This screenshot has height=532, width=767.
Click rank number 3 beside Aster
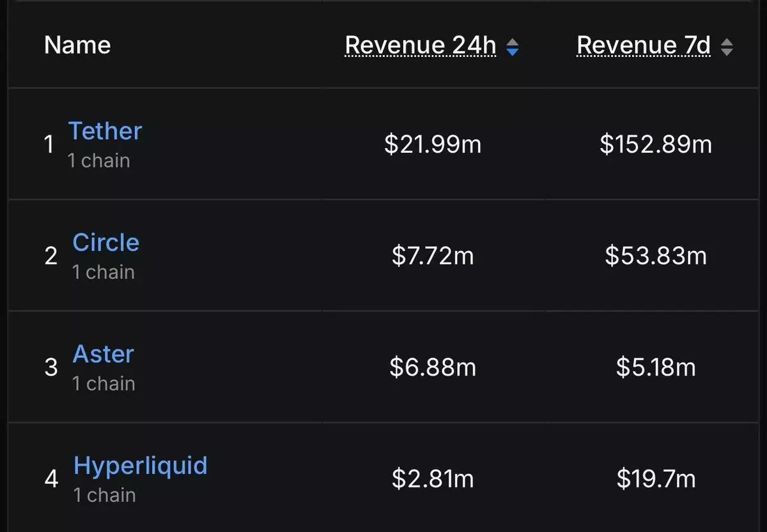(51, 368)
